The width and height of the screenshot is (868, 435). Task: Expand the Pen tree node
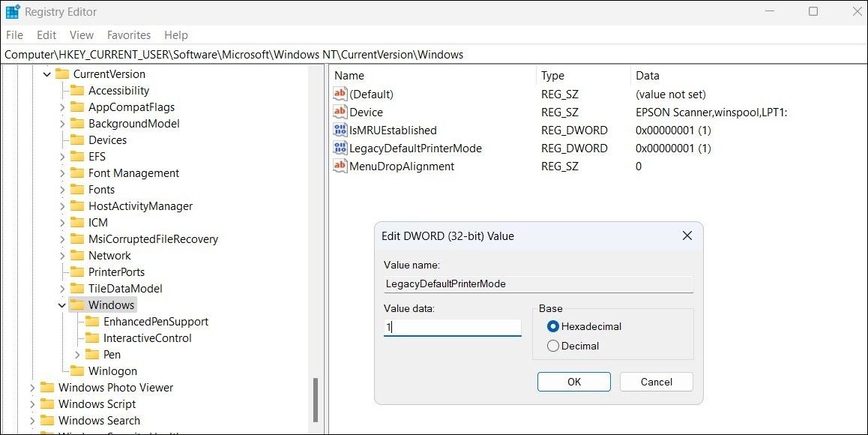(76, 354)
